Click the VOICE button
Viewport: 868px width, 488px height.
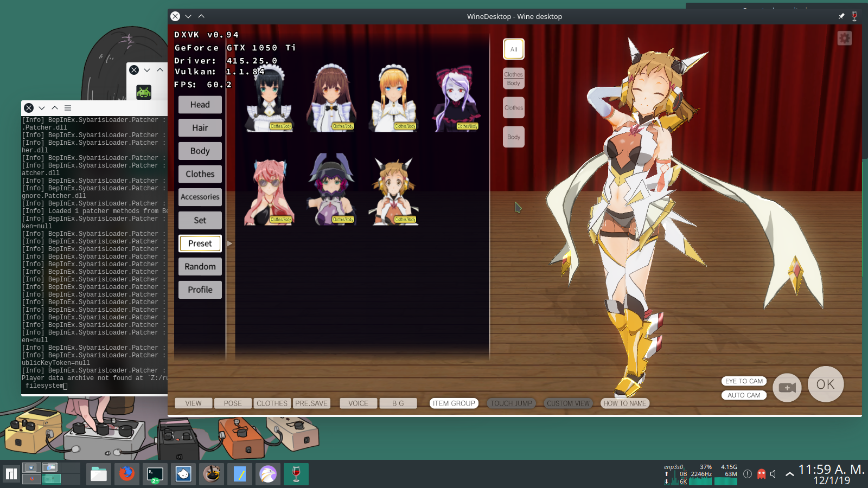[358, 403]
